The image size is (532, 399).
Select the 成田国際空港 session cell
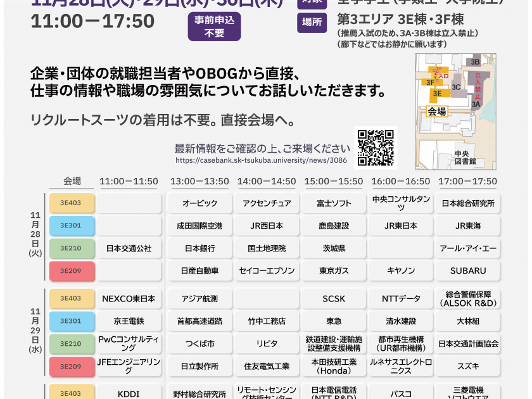[200, 225]
